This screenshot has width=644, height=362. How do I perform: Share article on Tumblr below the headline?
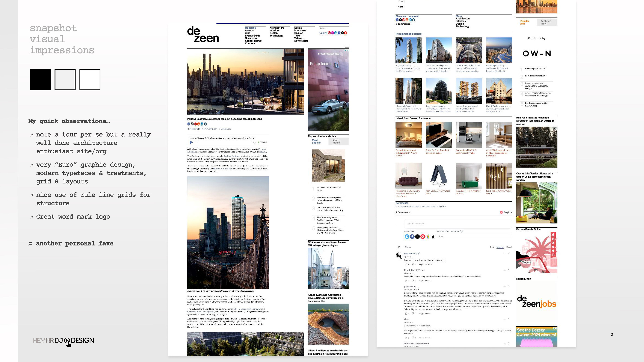205,124
